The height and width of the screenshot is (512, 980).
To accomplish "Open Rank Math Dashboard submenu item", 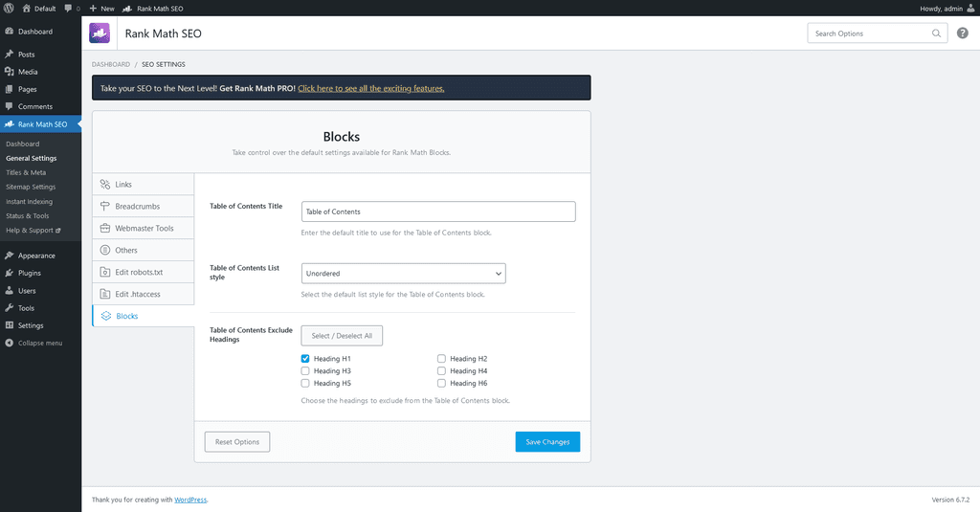I will (23, 144).
